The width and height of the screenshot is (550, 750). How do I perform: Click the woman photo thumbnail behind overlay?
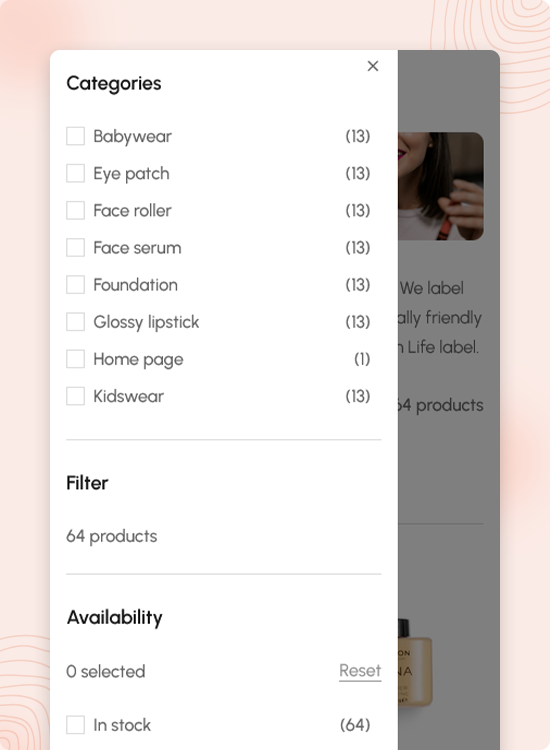click(x=440, y=186)
